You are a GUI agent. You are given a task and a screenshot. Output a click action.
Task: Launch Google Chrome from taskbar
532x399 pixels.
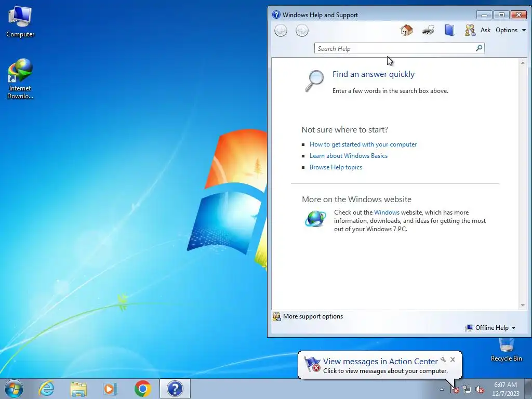[142, 389]
